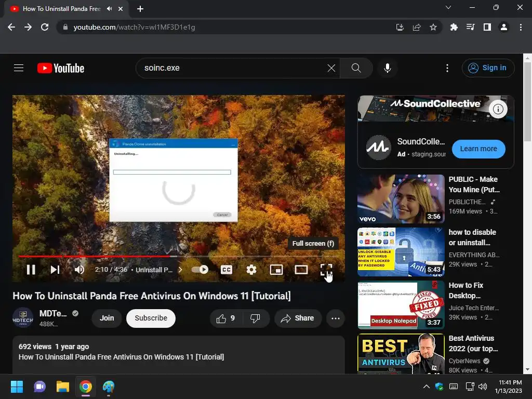532x399 pixels.
Task: Open more actions three-dot menu under video
Action: (336, 318)
